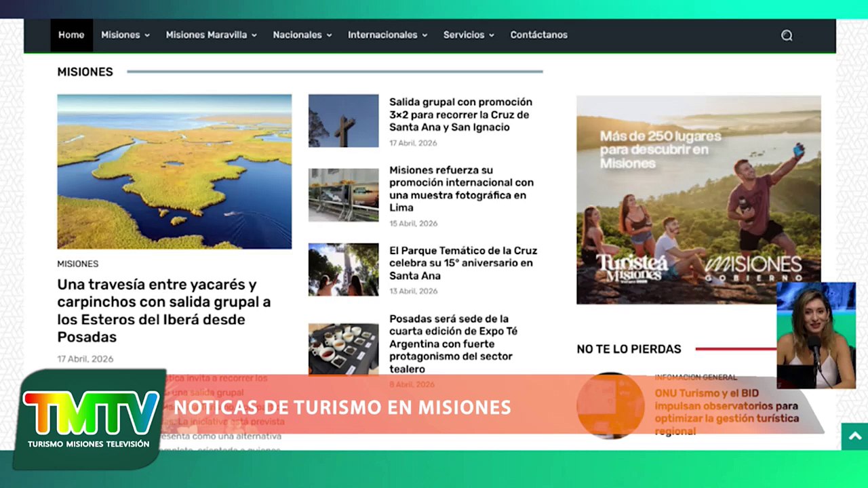Click the presenter video inset
Viewport: 868px width, 488px height.
(816, 335)
